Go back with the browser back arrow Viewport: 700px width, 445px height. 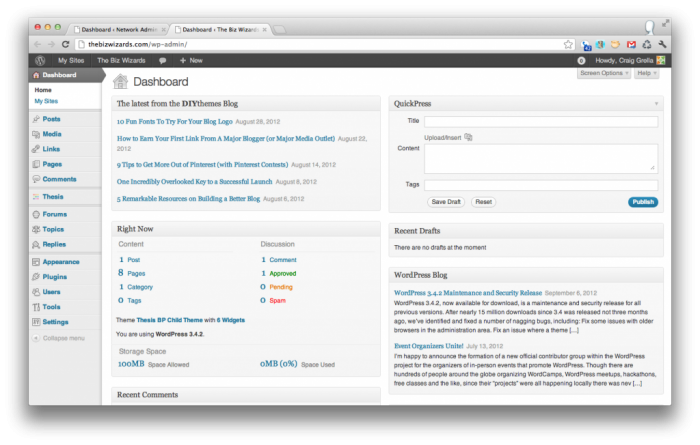(38, 44)
